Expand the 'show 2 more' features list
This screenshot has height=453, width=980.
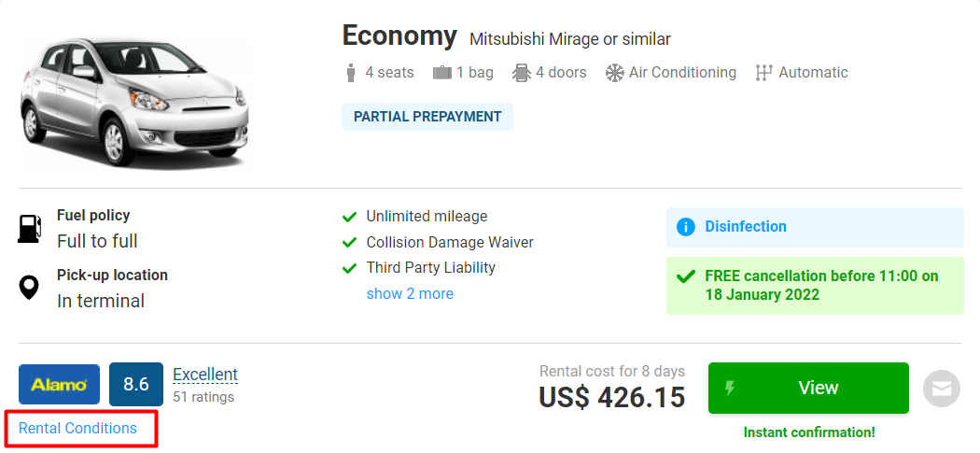pos(410,294)
